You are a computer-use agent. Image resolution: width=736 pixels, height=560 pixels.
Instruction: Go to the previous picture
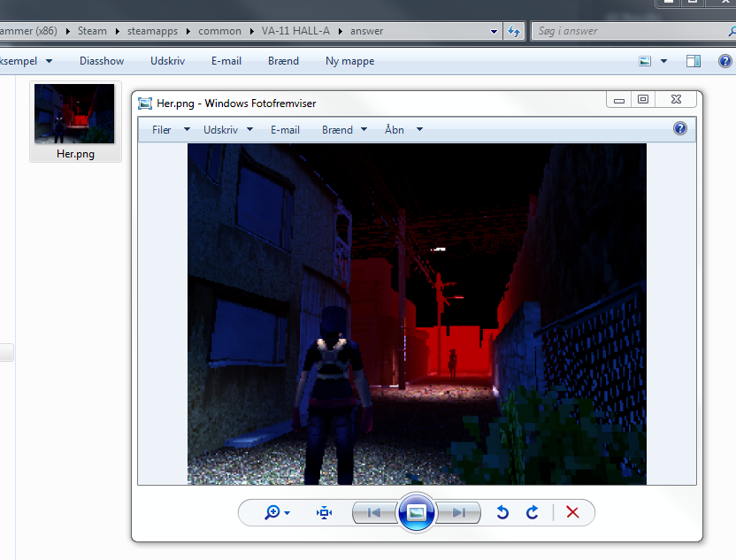click(x=374, y=512)
